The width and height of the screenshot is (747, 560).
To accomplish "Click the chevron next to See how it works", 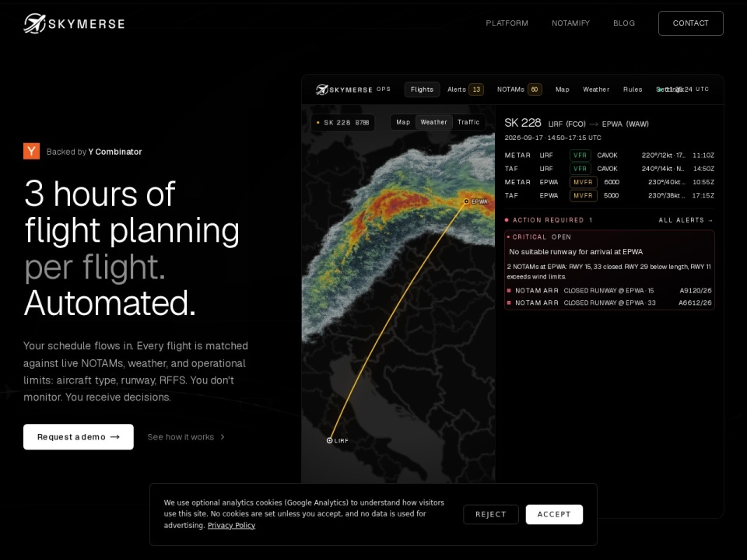I will click(223, 436).
